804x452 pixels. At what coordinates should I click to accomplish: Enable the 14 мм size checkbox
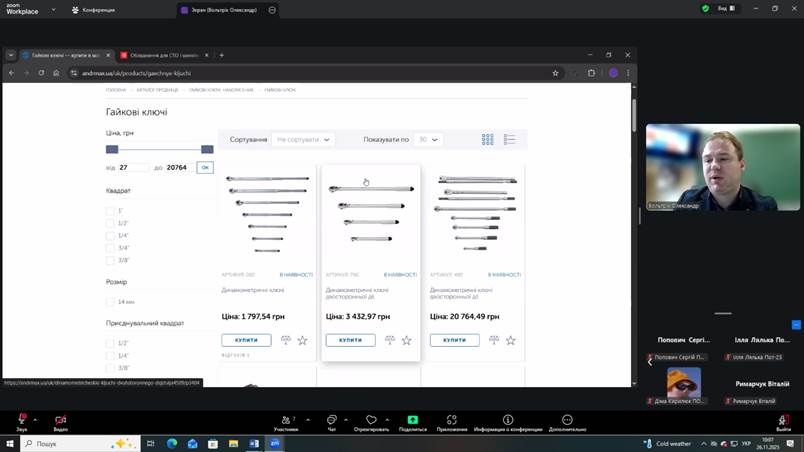point(111,301)
